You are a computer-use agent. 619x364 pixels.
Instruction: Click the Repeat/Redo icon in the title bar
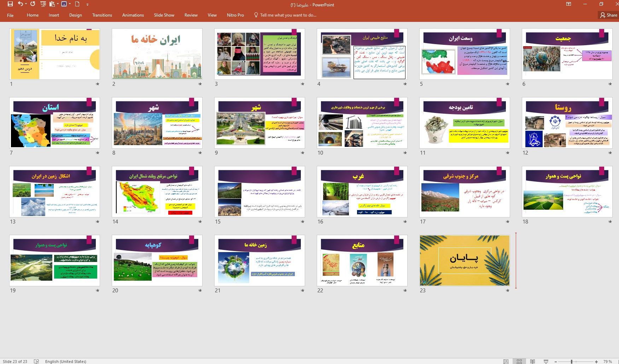[33, 4]
